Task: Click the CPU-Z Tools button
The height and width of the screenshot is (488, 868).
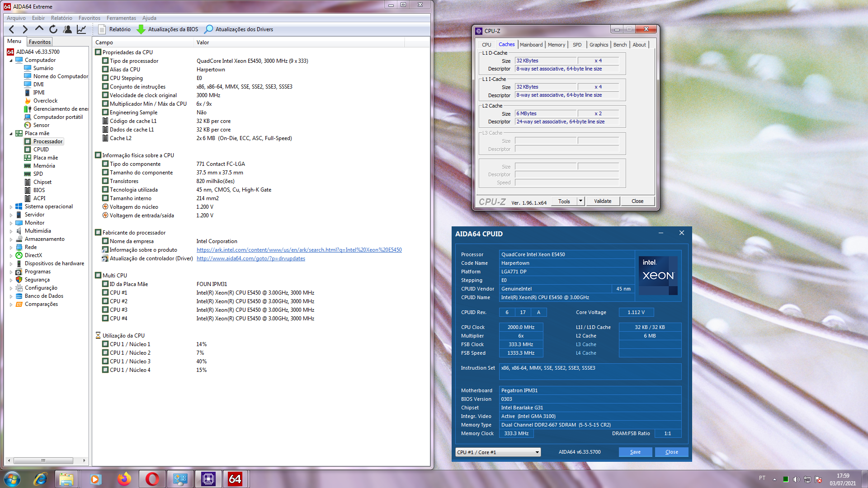Action: click(x=564, y=201)
